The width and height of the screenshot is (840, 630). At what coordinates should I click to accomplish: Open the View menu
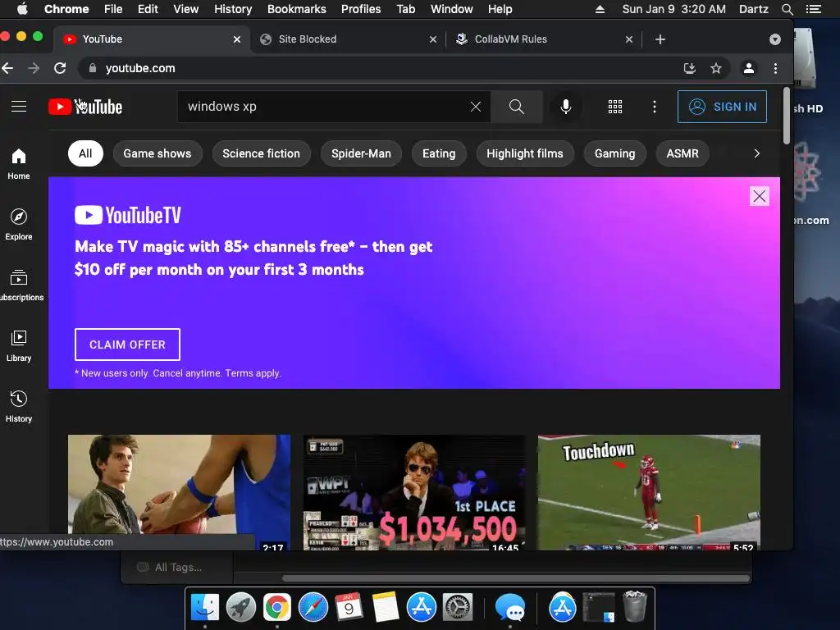pos(186,9)
